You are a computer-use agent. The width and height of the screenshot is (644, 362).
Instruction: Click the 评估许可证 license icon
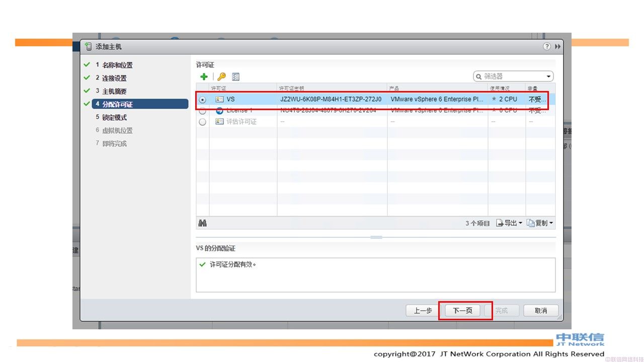tap(219, 122)
